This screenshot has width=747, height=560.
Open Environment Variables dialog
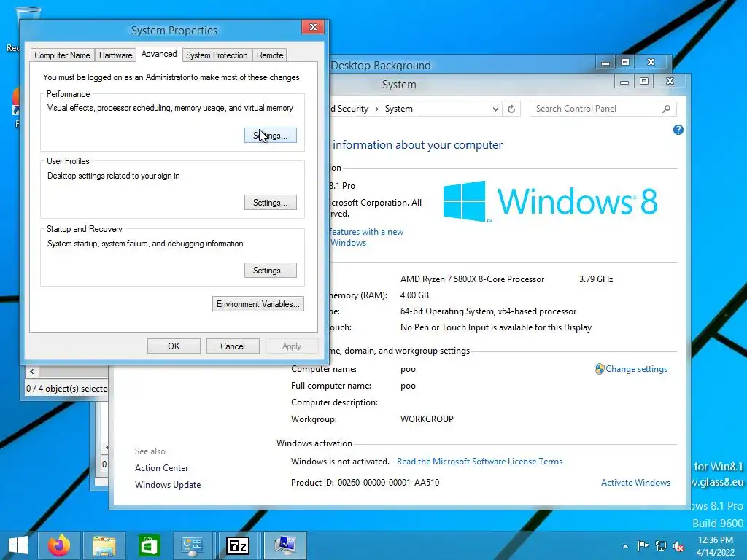click(x=258, y=304)
